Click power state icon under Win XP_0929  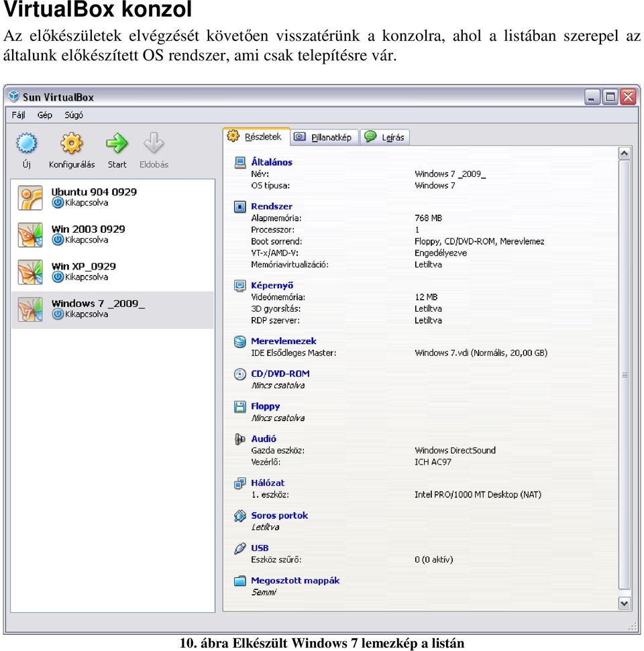[58, 277]
